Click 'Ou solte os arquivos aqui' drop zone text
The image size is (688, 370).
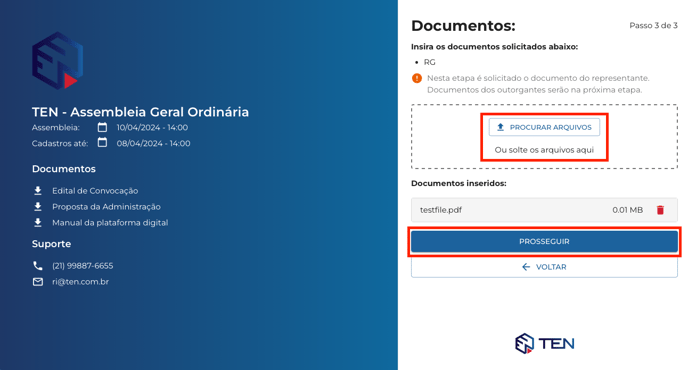(545, 150)
